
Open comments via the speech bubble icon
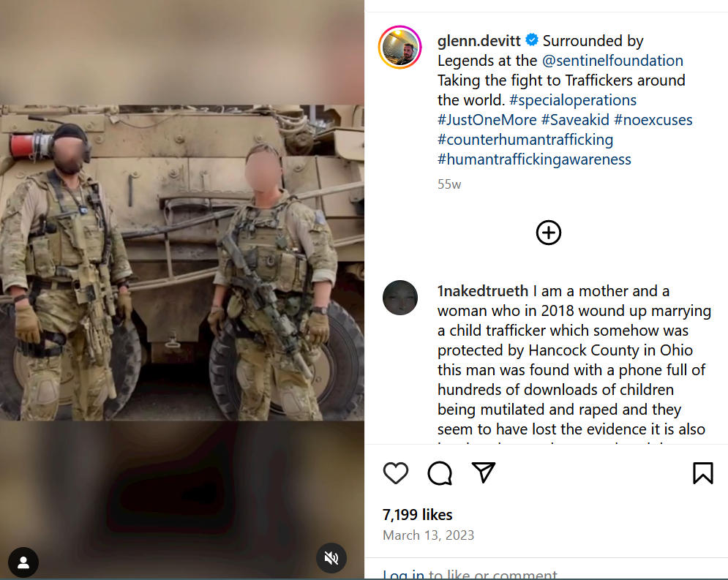click(440, 473)
